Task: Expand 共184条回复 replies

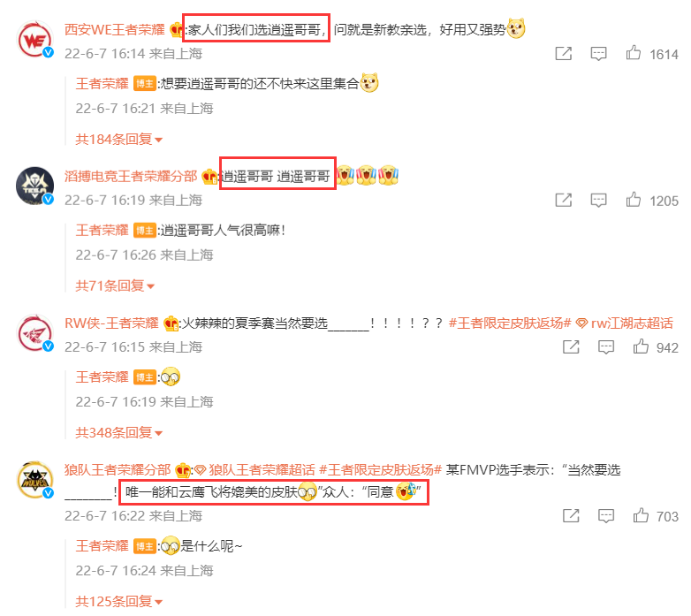Action: (x=119, y=140)
